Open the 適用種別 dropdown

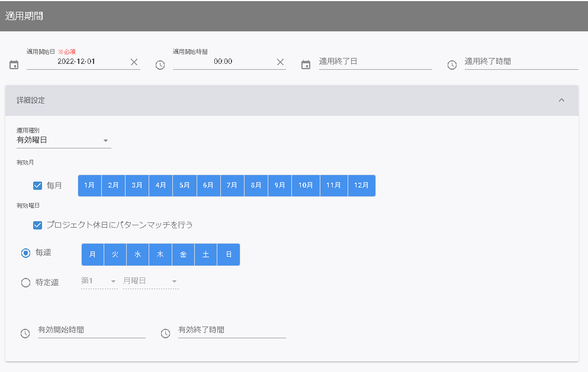(x=63, y=141)
